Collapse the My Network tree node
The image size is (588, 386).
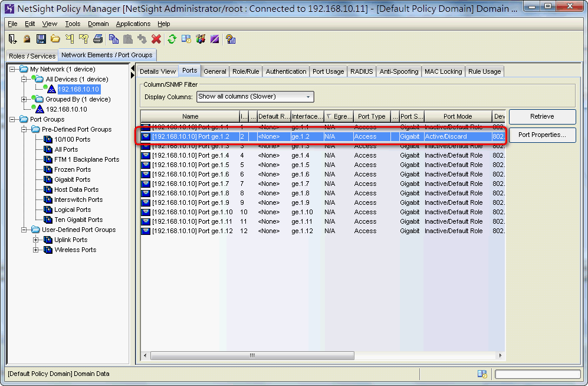pos(12,69)
